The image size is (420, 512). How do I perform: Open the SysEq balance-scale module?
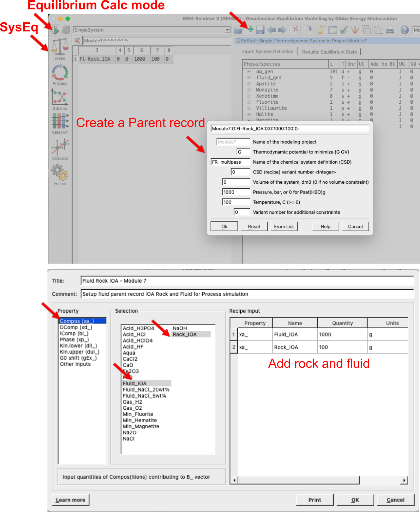pyautogui.click(x=60, y=49)
